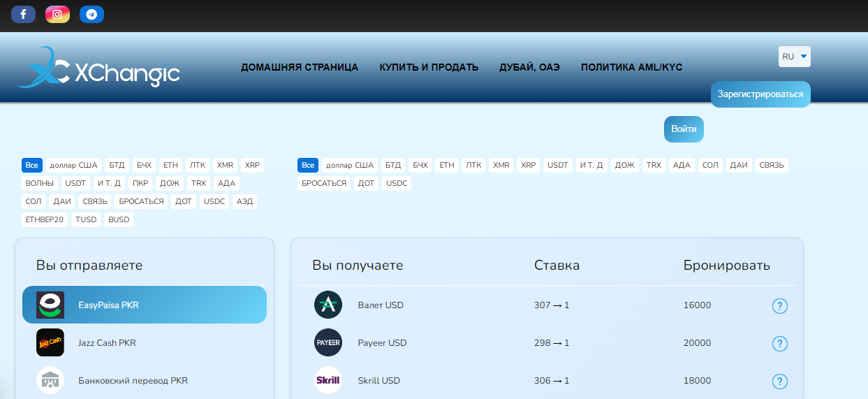Select Payeer USD logo in receive list
Screen dimensions: 868x399
point(328,342)
